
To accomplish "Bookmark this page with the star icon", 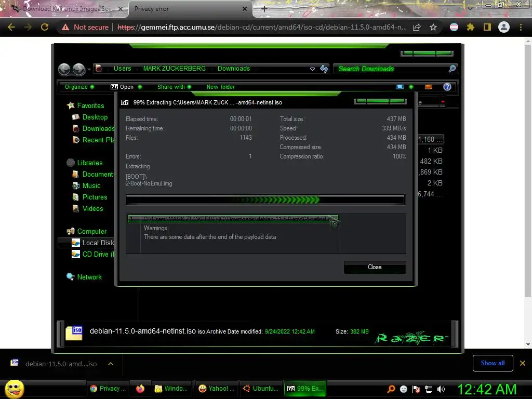I will pos(433,27).
